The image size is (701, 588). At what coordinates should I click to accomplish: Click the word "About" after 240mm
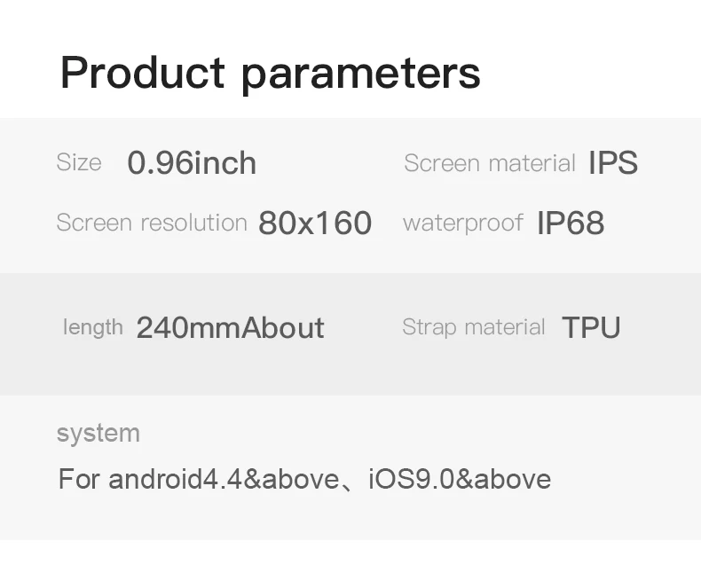[x=283, y=328]
